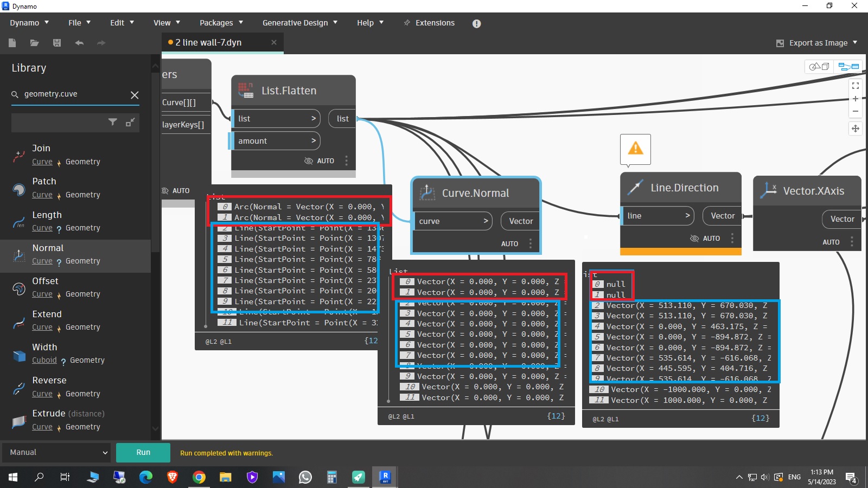Expand the line input port chevron
This screenshot has width=868, height=488.
click(x=688, y=216)
